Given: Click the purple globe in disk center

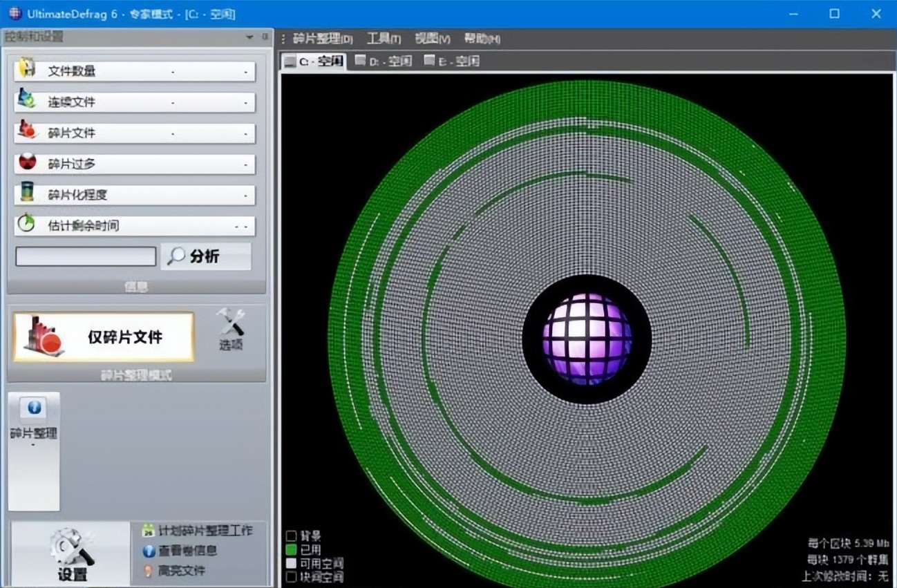Looking at the screenshot, I should coord(587,339).
